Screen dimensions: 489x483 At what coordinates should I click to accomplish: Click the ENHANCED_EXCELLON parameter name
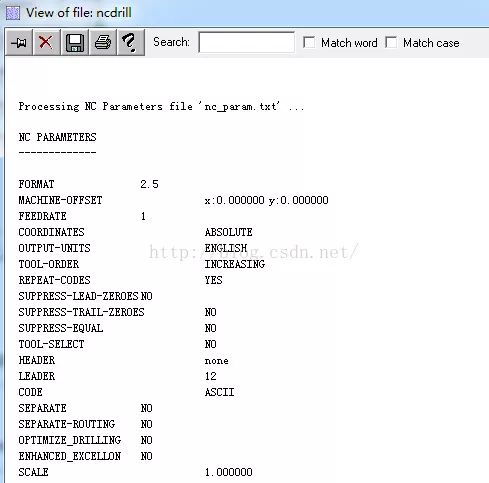coord(70,456)
